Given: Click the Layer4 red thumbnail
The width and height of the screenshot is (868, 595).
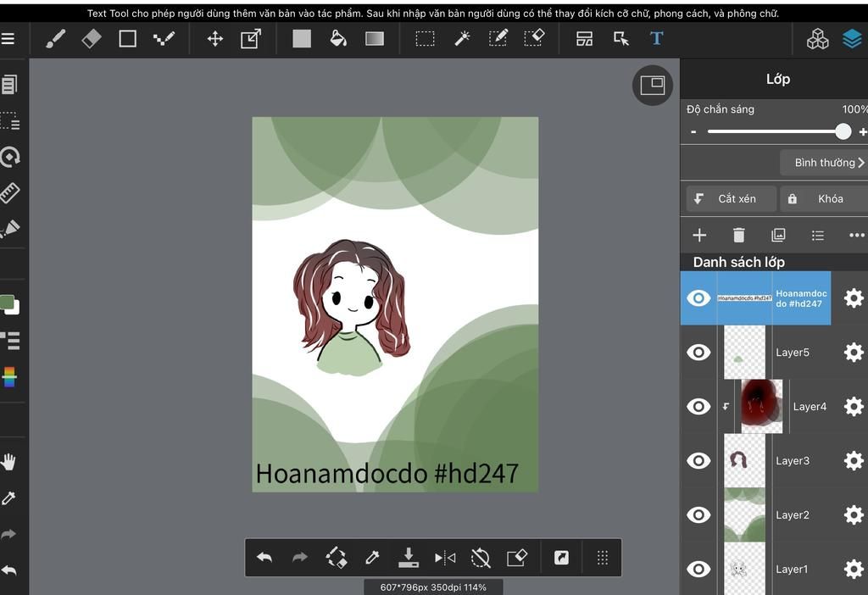Looking at the screenshot, I should click(762, 406).
